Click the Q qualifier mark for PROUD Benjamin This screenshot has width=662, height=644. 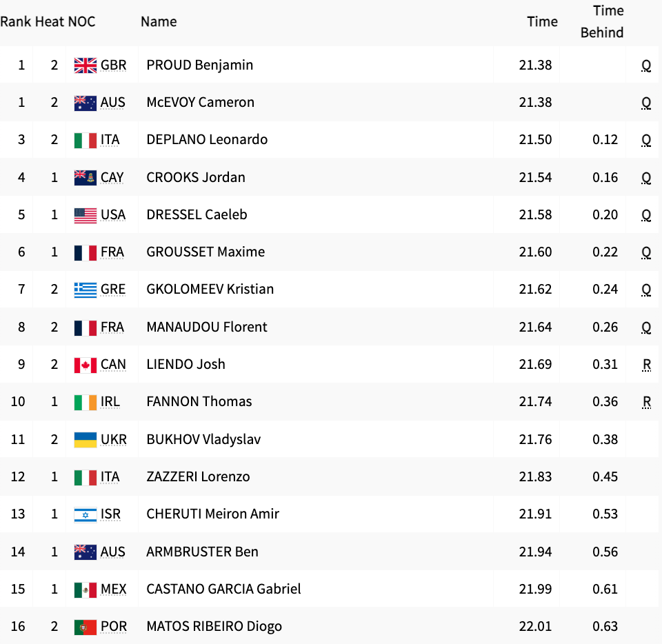click(646, 66)
